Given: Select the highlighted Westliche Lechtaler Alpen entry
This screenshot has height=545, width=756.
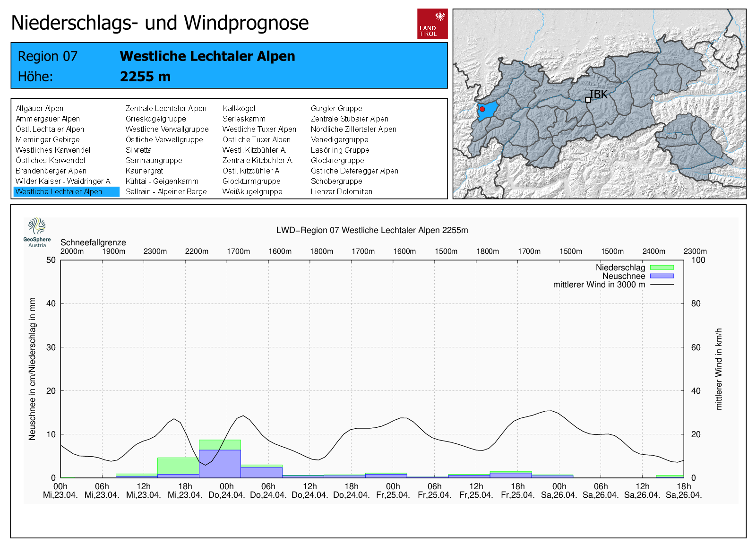Looking at the screenshot, I should 59,191.
